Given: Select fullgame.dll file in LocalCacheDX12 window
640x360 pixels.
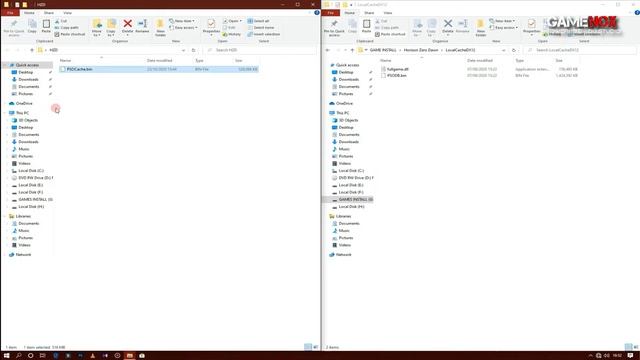Looking at the screenshot, I should 398,69.
